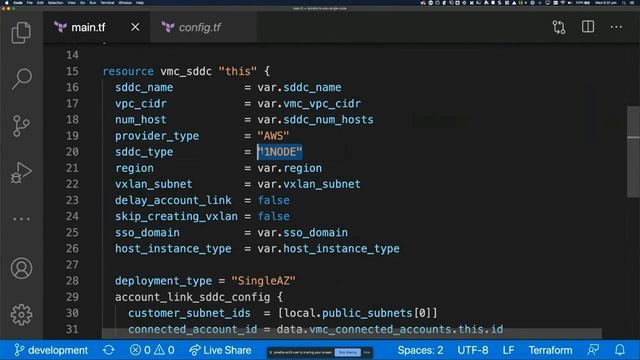Click "local.public_subnets[0]" expression

(357, 313)
